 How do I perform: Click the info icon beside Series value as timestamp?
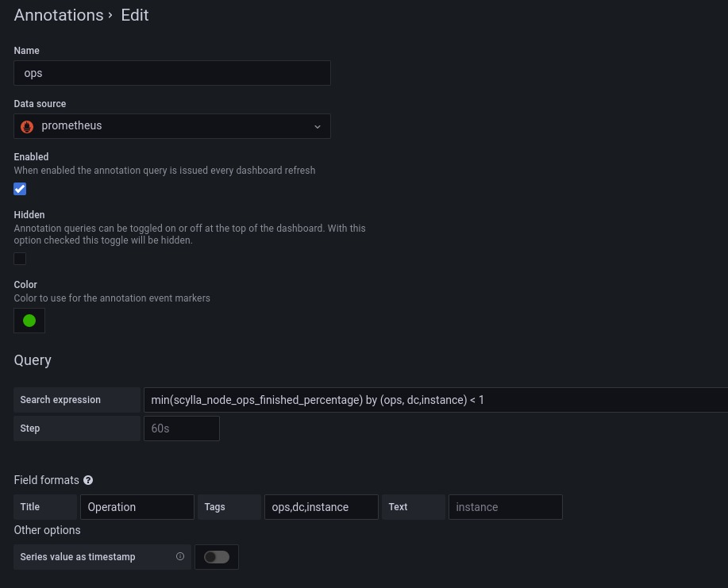pyautogui.click(x=180, y=556)
